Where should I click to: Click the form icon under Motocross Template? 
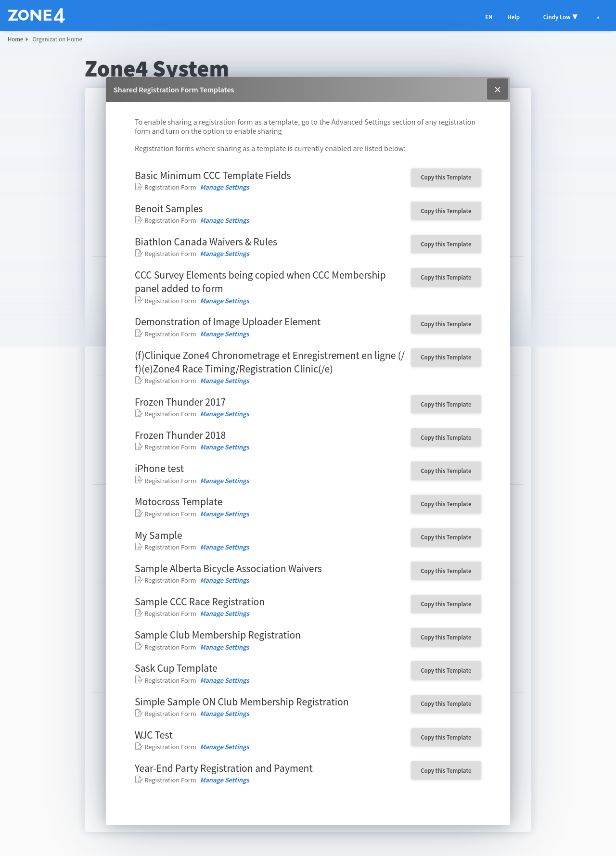[x=139, y=513]
